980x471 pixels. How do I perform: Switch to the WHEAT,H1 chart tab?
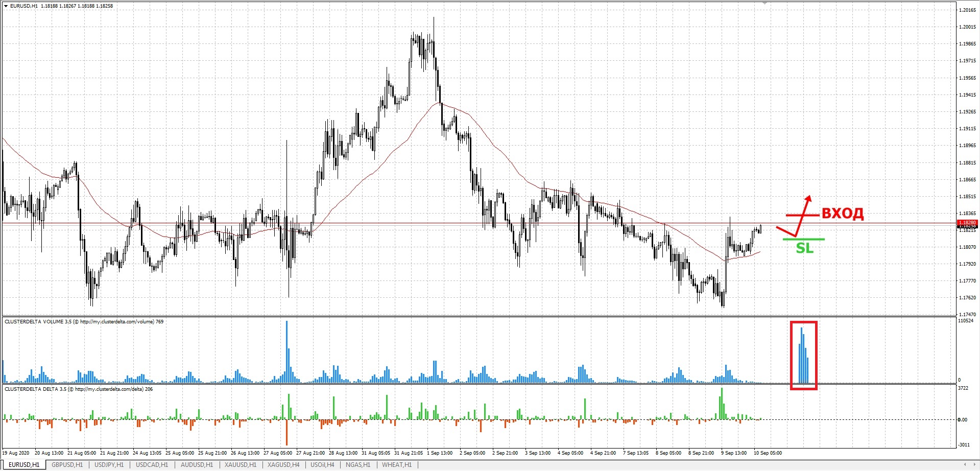(397, 465)
